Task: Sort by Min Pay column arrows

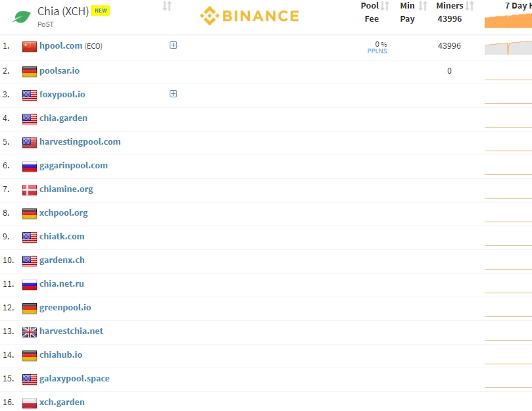Action: click(423, 6)
